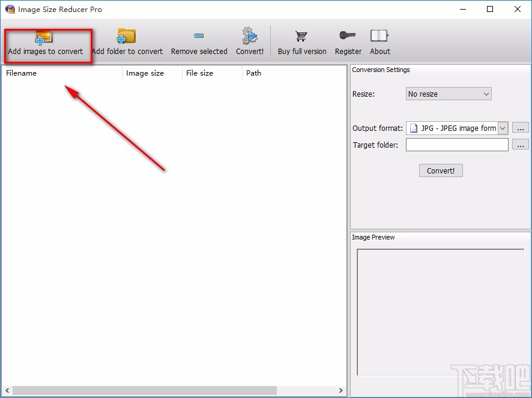Click horizontal scrollbar right arrow

click(341, 391)
